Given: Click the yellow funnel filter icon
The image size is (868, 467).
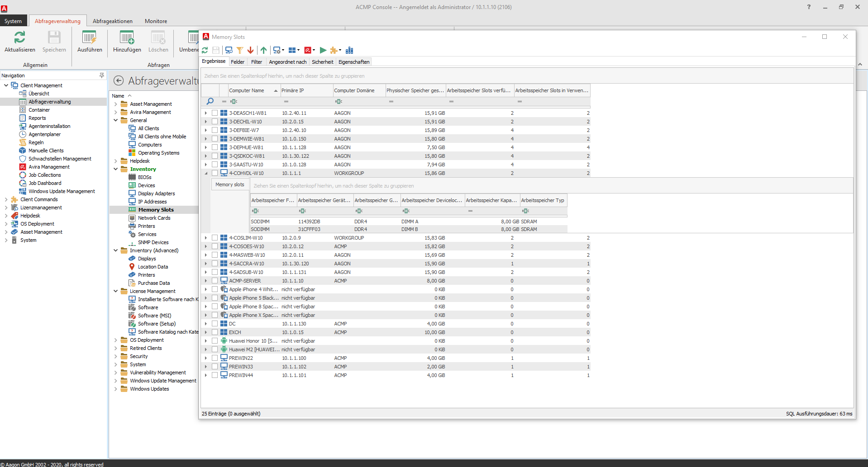Looking at the screenshot, I should click(x=240, y=50).
